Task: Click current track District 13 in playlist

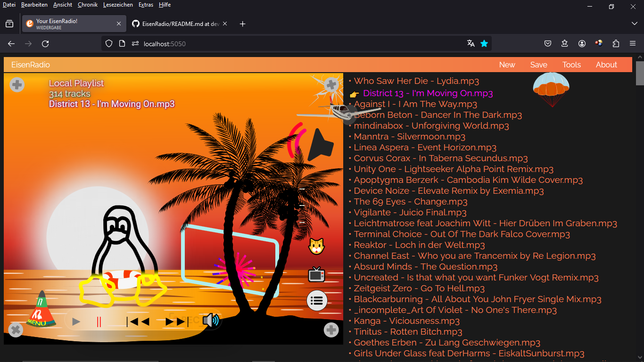Action: coord(428,93)
